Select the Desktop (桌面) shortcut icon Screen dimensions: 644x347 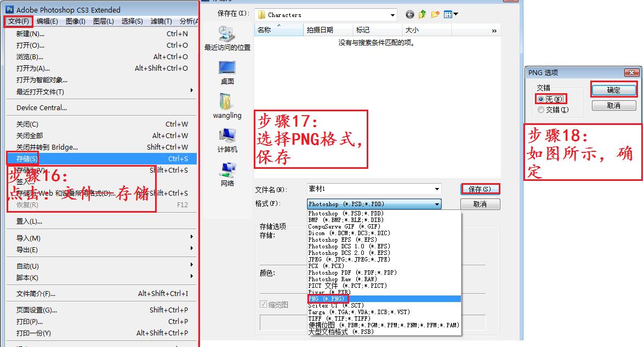(227, 73)
